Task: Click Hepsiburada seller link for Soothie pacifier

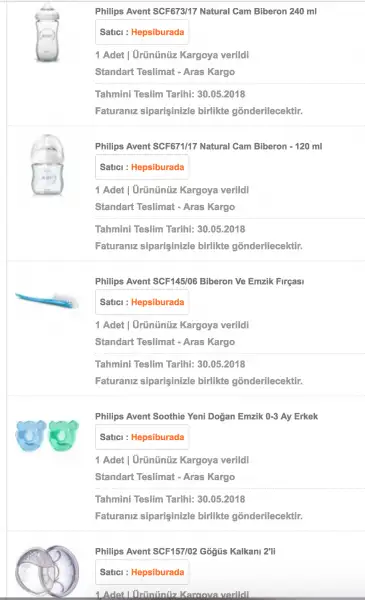Action: pos(158,437)
